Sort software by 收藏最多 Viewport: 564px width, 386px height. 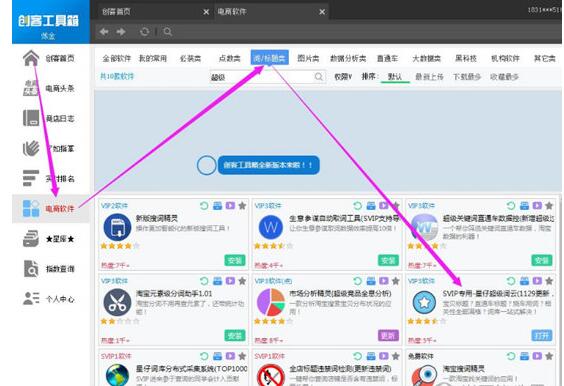pyautogui.click(x=504, y=77)
